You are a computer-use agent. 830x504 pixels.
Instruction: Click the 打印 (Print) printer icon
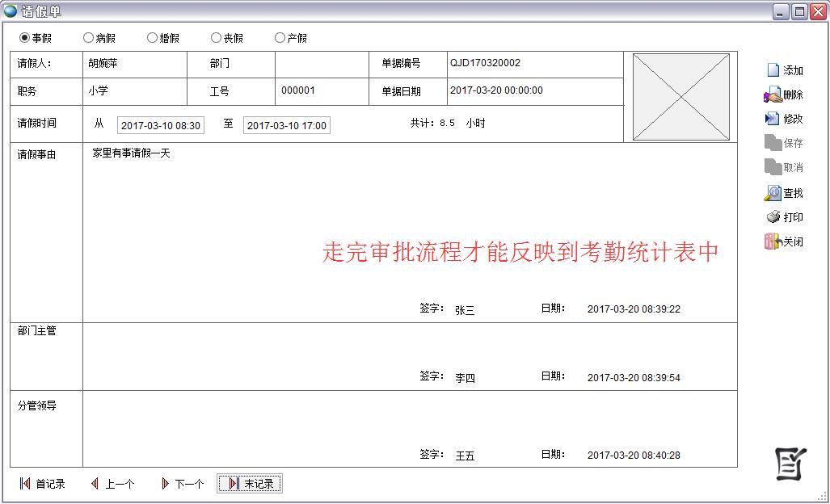(x=773, y=217)
